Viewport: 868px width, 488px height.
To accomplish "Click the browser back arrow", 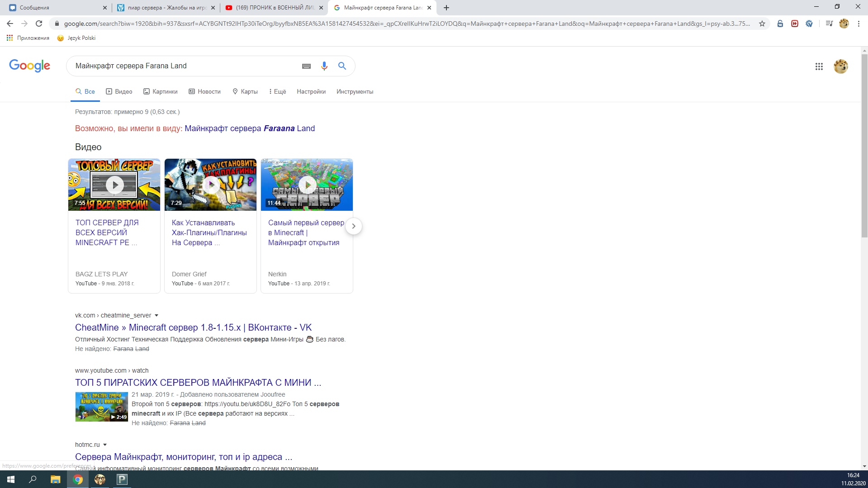I will (x=10, y=24).
